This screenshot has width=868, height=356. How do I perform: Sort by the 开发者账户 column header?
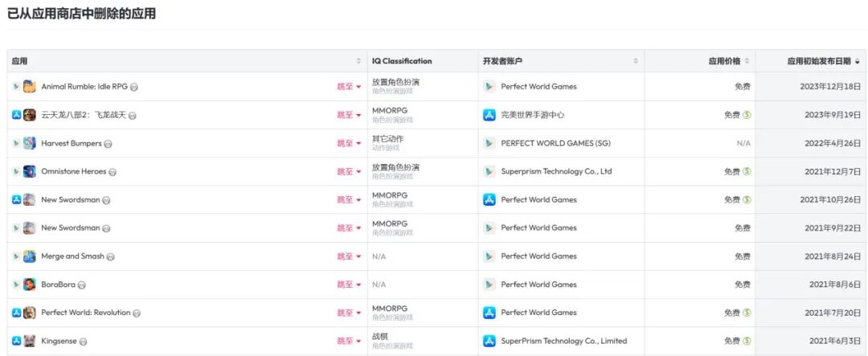click(561, 61)
